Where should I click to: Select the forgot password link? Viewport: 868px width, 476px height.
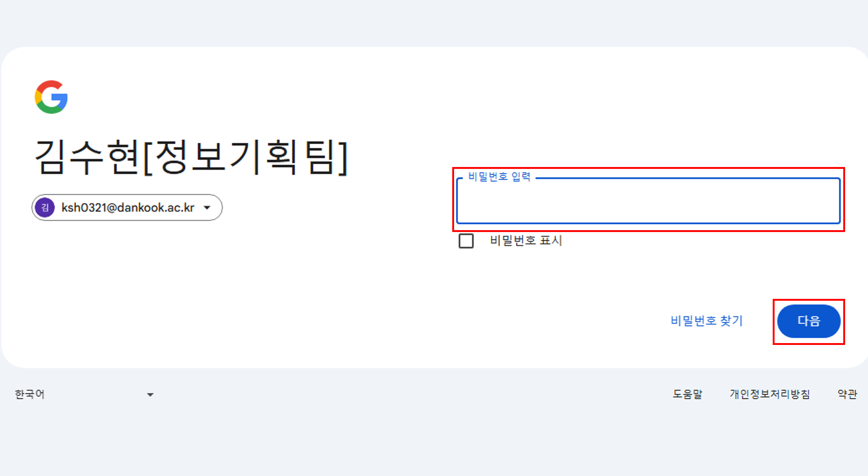(x=707, y=321)
